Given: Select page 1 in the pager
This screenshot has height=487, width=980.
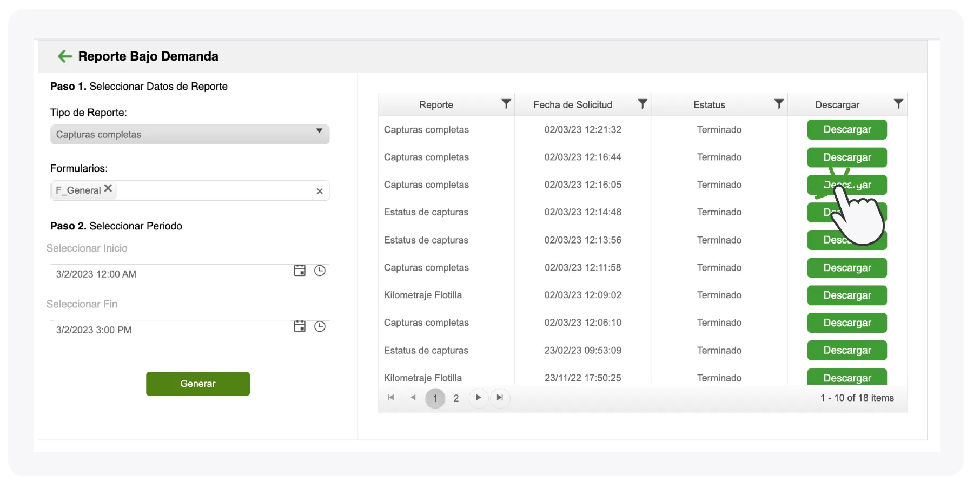Looking at the screenshot, I should [435, 398].
